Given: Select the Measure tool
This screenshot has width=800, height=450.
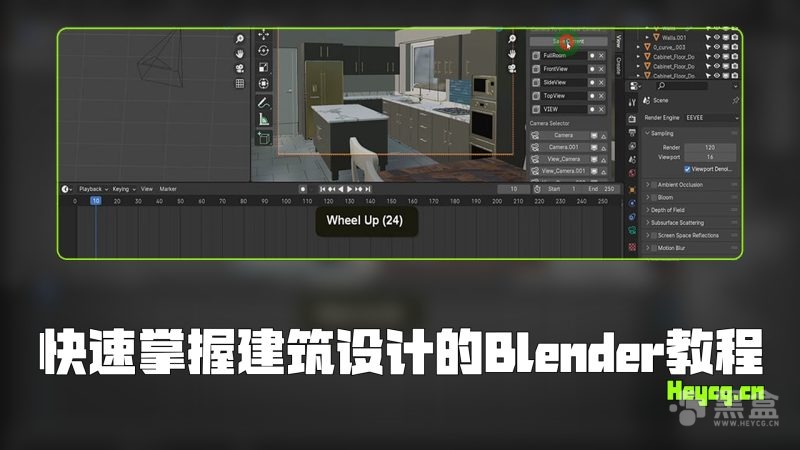Looking at the screenshot, I should tap(263, 119).
